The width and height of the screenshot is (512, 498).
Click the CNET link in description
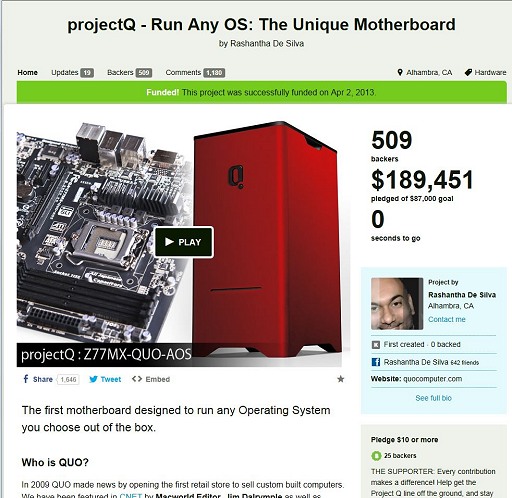pyautogui.click(x=130, y=495)
